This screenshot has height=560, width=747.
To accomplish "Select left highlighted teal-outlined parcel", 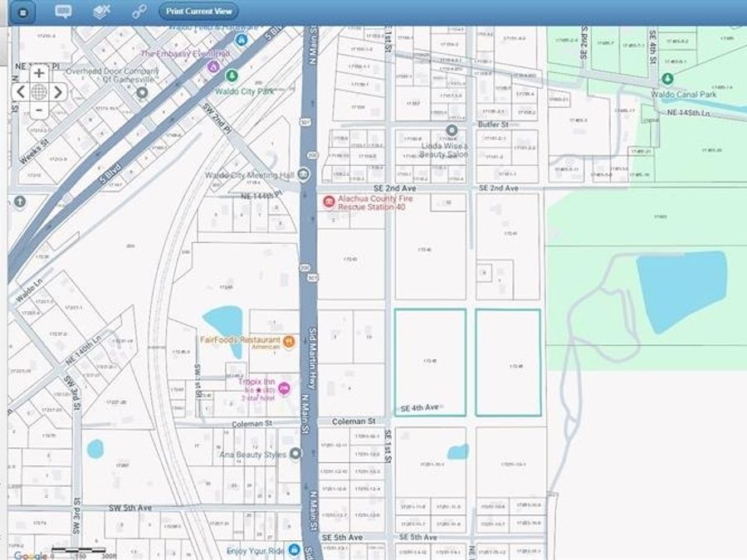I will [429, 362].
